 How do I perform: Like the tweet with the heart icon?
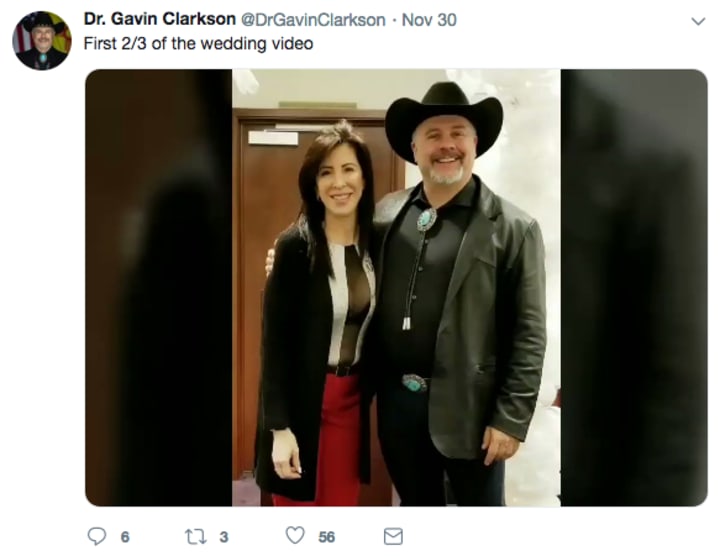point(295,535)
